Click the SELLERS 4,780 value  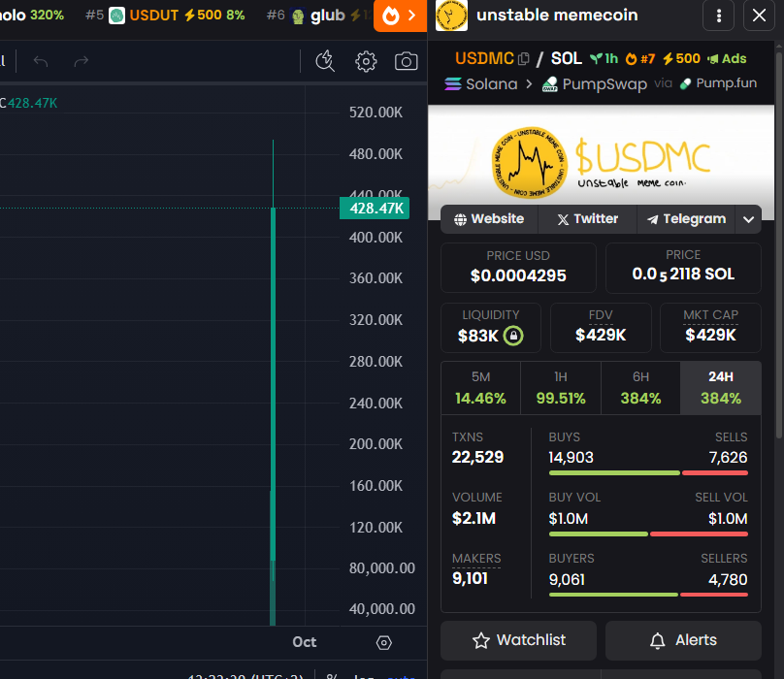[x=728, y=580]
